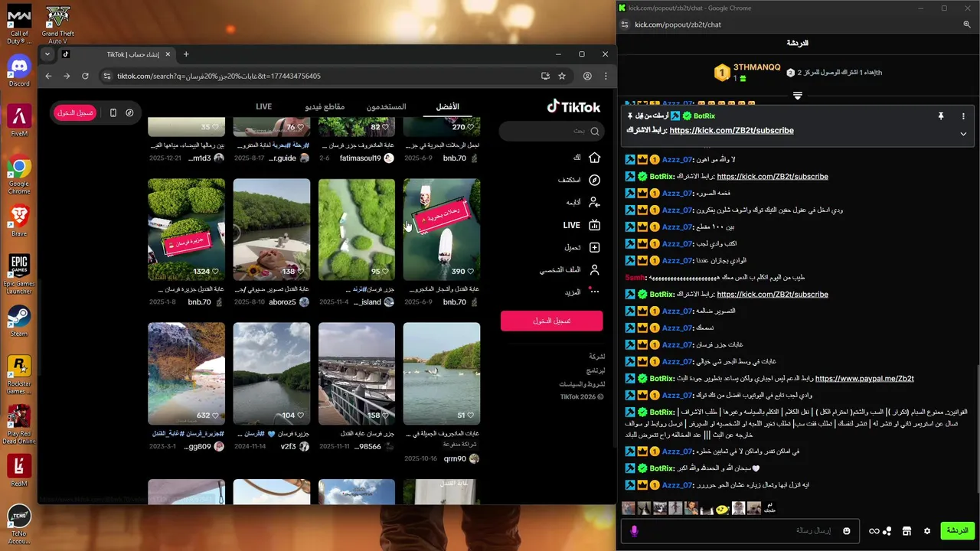Click zoom magnifier in Kick chat address bar
This screenshot has width=980, height=551.
[x=967, y=24]
